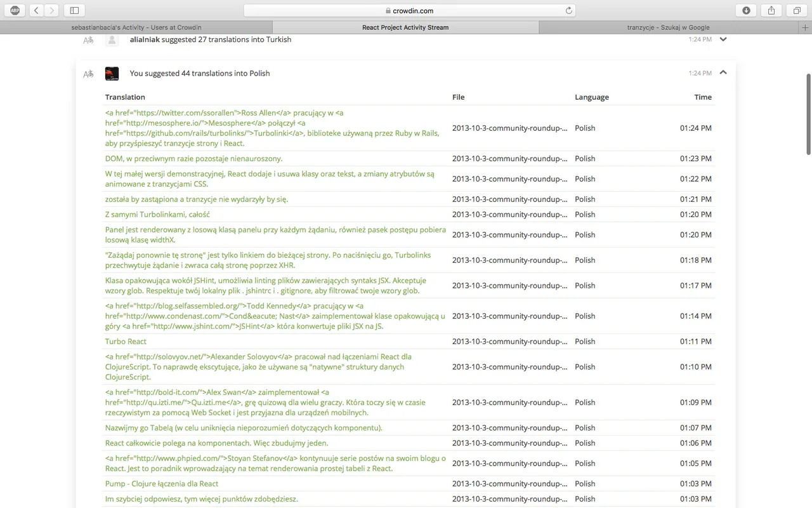Open the Todd Kennedy translation entry
Viewport: 812px width, 508px height.
point(275,316)
